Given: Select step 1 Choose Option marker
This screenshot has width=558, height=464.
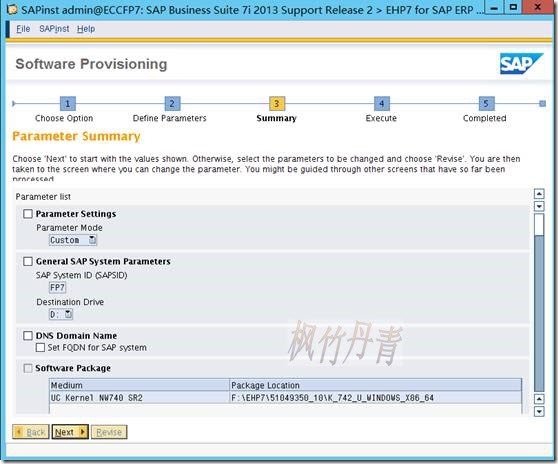Looking at the screenshot, I should click(x=68, y=104).
